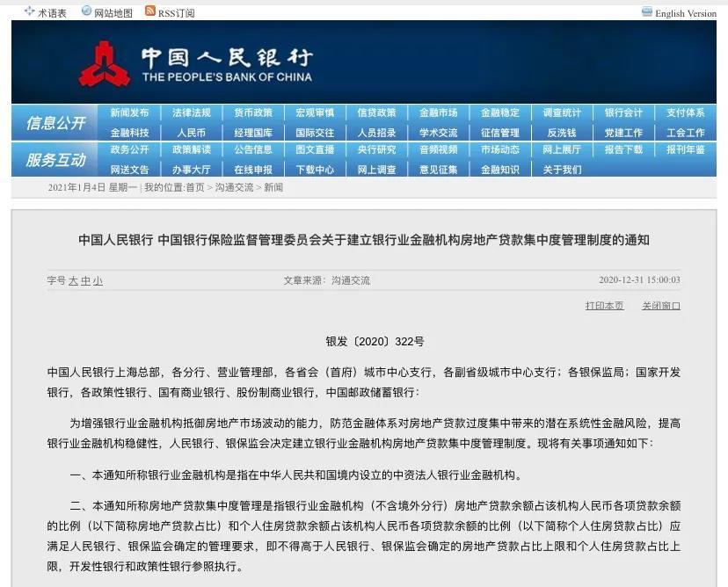The height and width of the screenshot is (587, 728).
Task: Open 新闻发布 in navigation menu
Action: point(129,113)
